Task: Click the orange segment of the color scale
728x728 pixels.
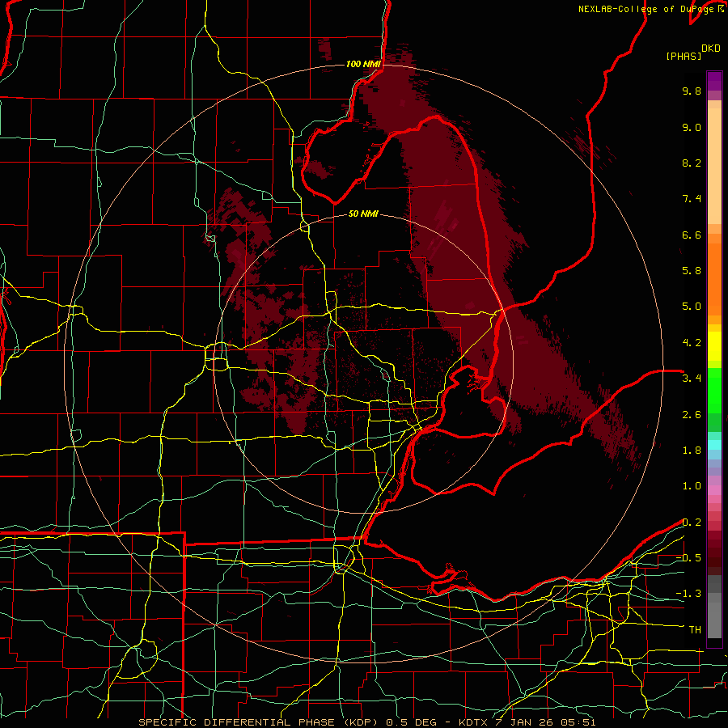Action: click(x=714, y=278)
